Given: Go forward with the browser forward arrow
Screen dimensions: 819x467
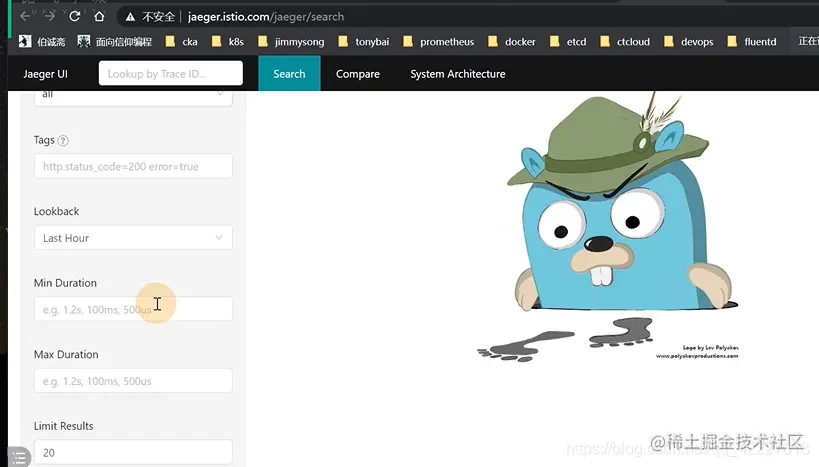Looking at the screenshot, I should pos(50,16).
